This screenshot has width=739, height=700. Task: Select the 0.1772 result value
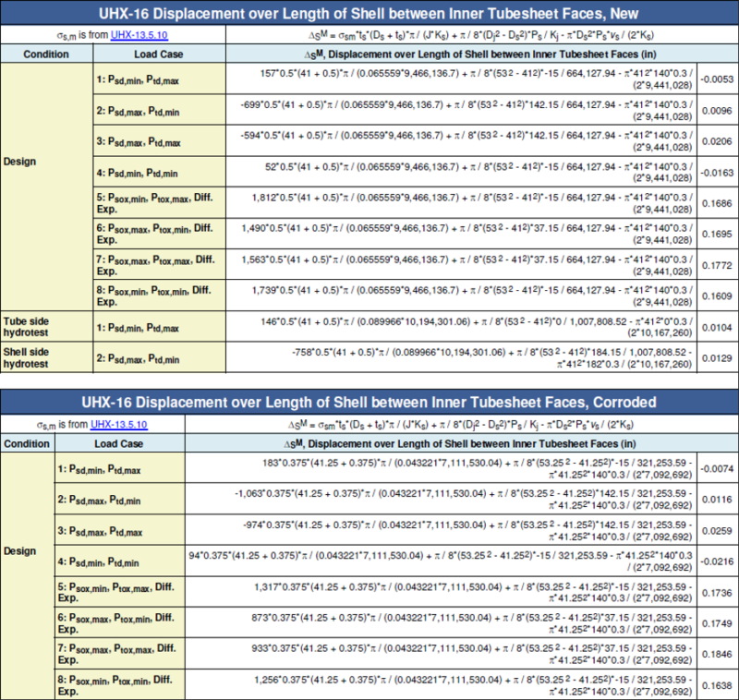tap(718, 267)
